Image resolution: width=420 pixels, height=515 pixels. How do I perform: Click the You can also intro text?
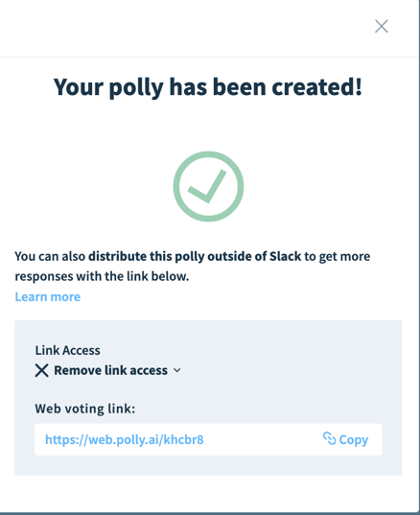(50, 256)
